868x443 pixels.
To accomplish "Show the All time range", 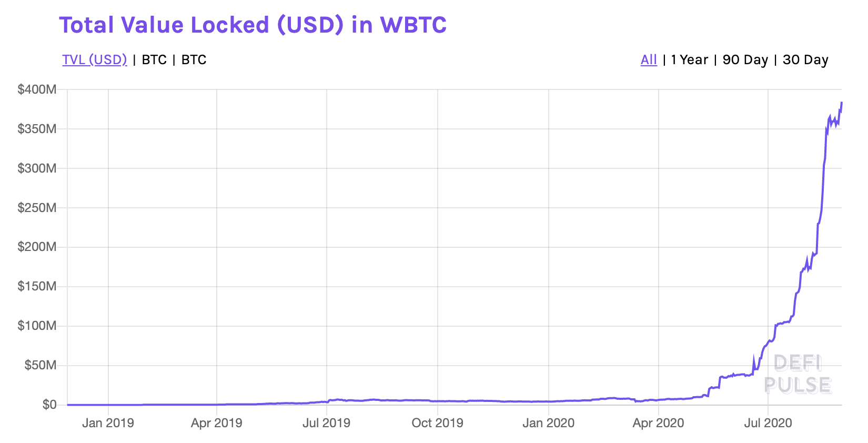I will click(x=649, y=60).
